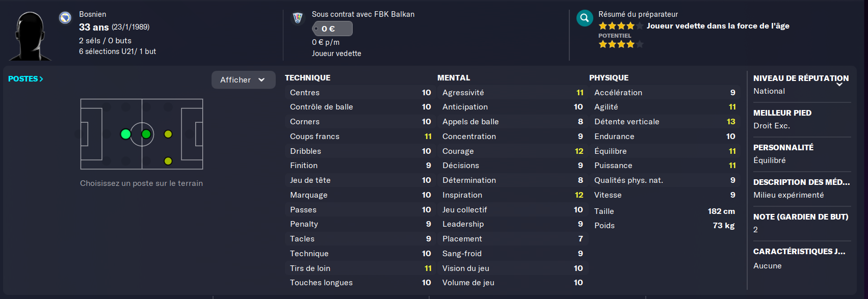Screen dimensions: 868x299
Task: Click the FBK Balkan club crest
Action: [298, 18]
